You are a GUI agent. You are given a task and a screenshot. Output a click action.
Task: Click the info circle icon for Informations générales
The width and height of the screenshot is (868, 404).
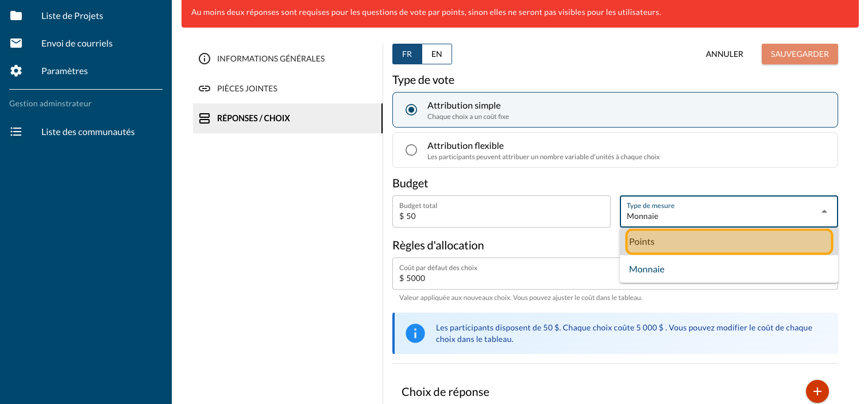point(204,59)
